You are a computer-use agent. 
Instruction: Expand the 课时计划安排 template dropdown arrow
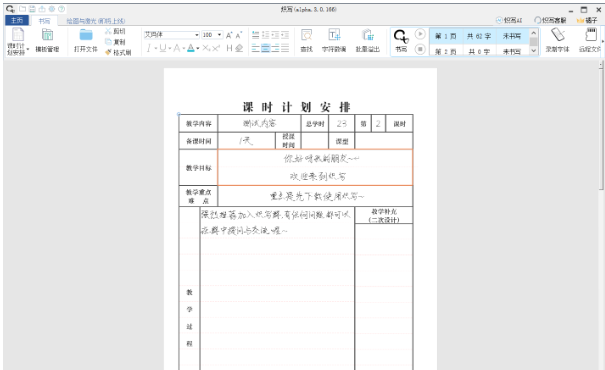[x=28, y=49]
